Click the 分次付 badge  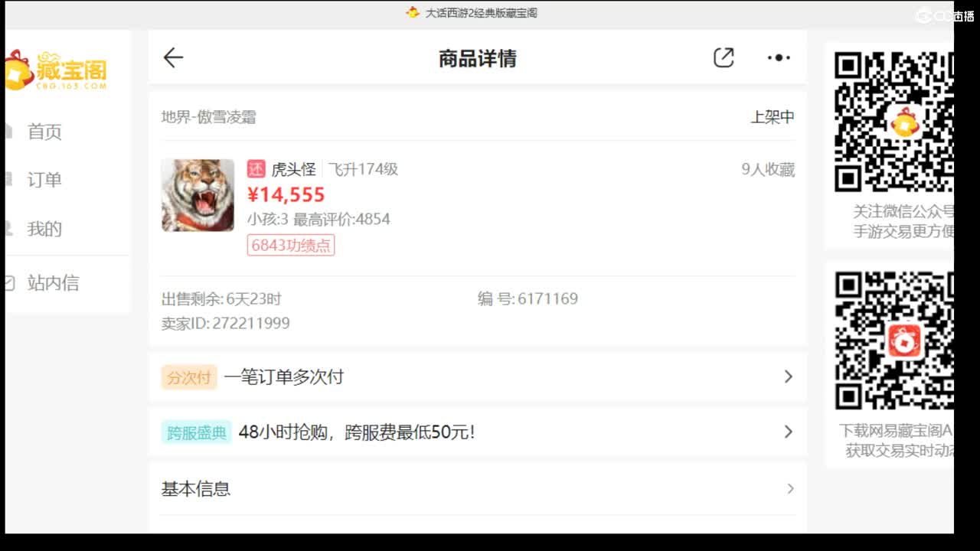189,377
